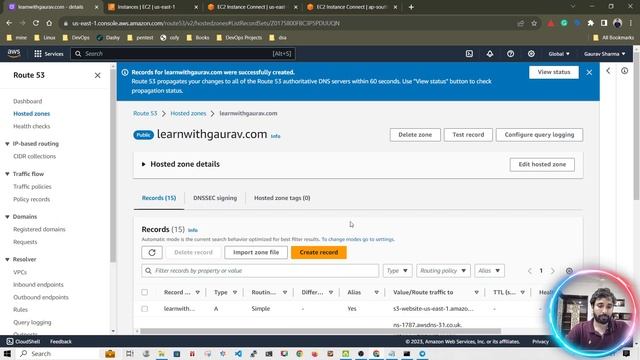Open the Global region dropdown

tap(559, 53)
